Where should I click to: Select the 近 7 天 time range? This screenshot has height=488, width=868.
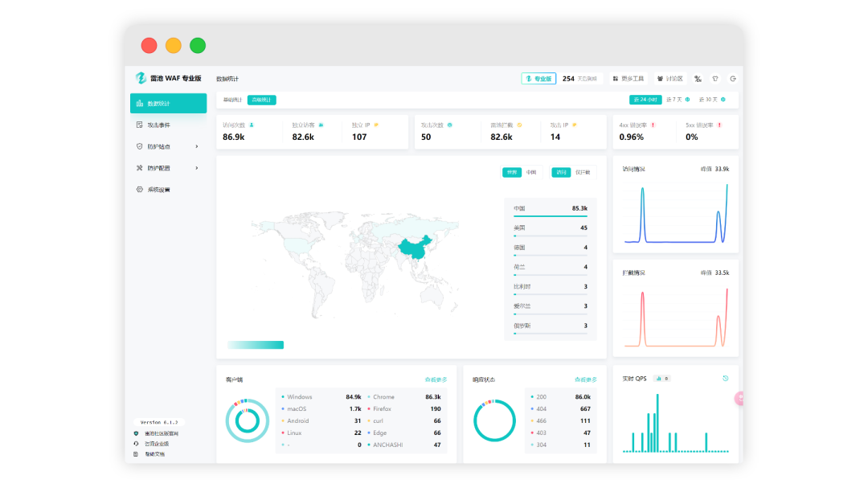pyautogui.click(x=674, y=100)
